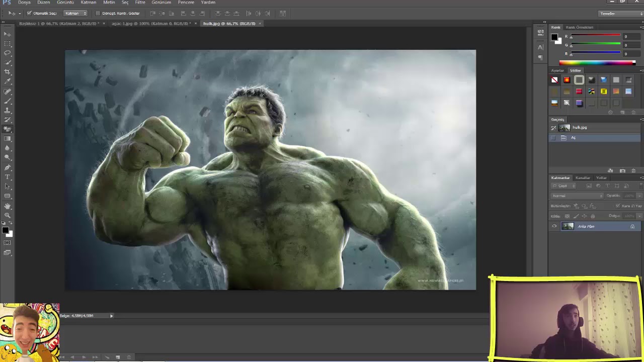The width and height of the screenshot is (644, 362).
Task: Select the Blur tool
Action: coord(8,148)
